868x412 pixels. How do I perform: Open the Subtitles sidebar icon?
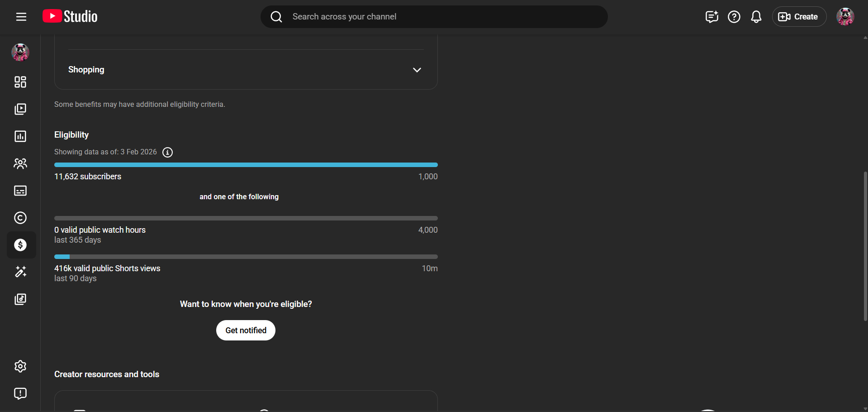pyautogui.click(x=20, y=191)
